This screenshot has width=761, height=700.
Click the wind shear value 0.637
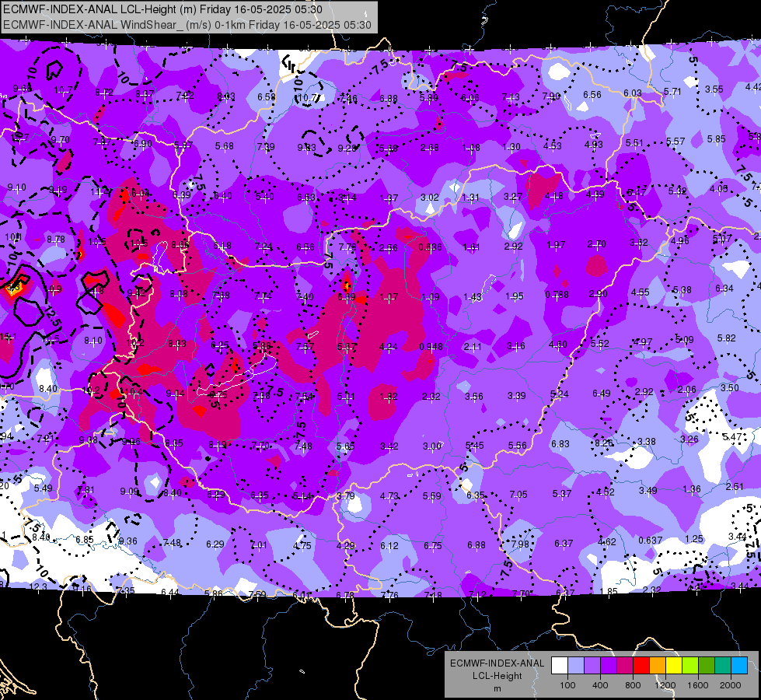[651, 541]
